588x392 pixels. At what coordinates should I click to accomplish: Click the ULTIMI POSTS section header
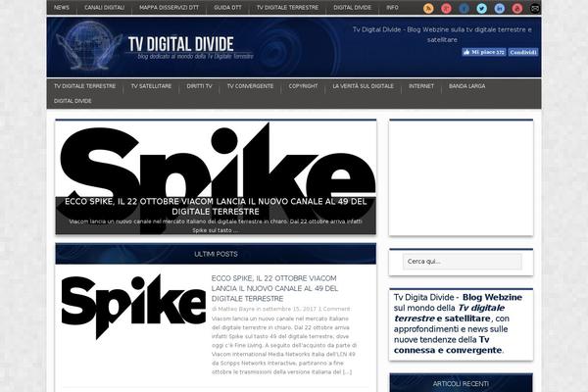click(x=216, y=254)
